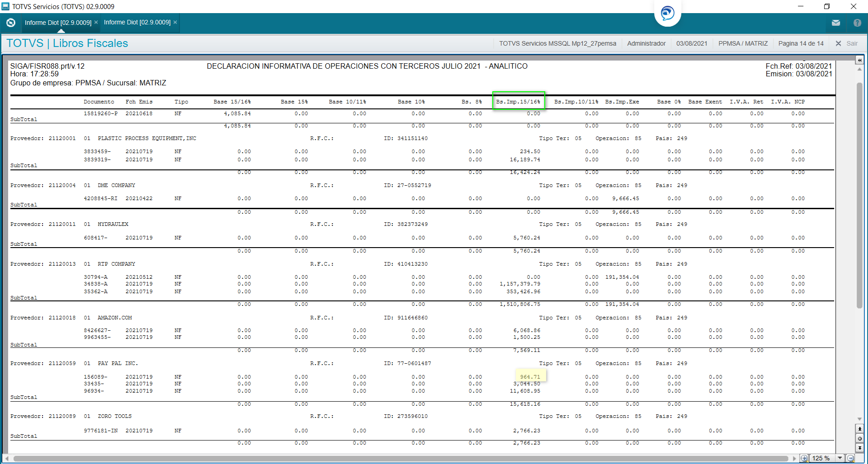Zoom in with the magnifier plus icon
The height and width of the screenshot is (464, 868).
(x=804, y=458)
